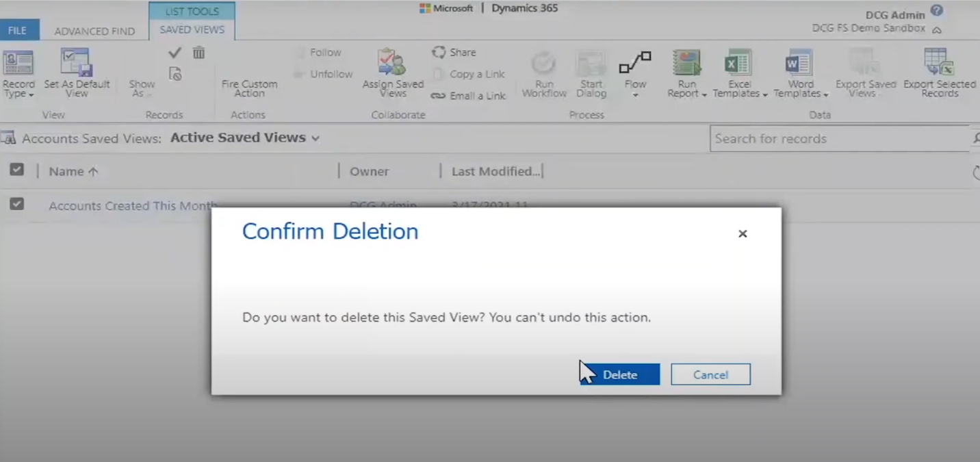Toggle the select-all checkbox in header

click(16, 170)
